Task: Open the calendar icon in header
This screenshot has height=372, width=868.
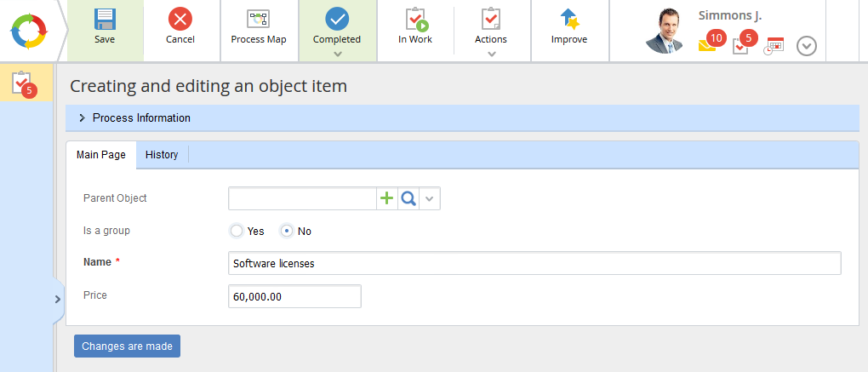Action: (x=774, y=46)
